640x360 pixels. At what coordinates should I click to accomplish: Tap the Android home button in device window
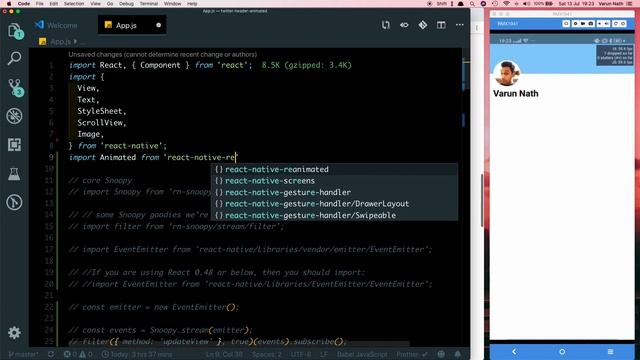point(562,351)
